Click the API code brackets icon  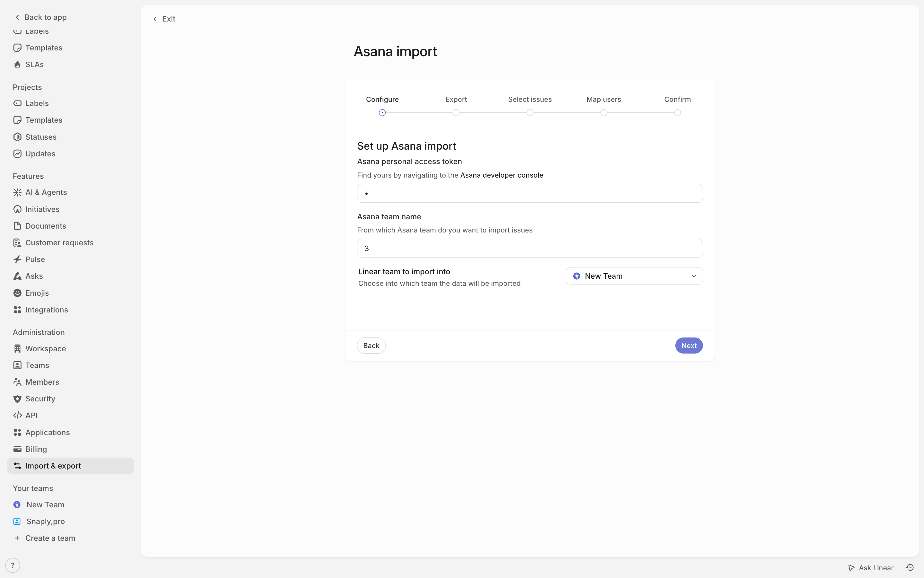click(17, 416)
